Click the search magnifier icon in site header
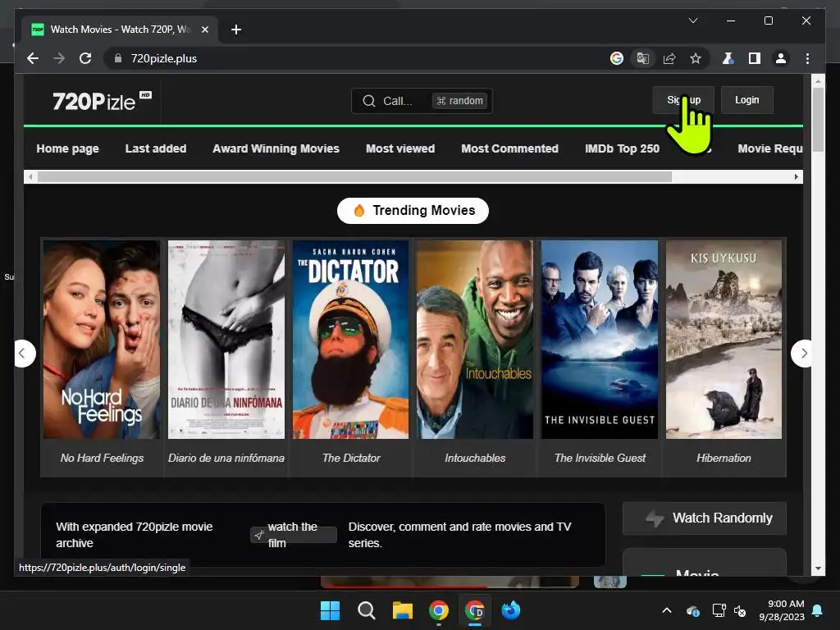 pyautogui.click(x=368, y=101)
